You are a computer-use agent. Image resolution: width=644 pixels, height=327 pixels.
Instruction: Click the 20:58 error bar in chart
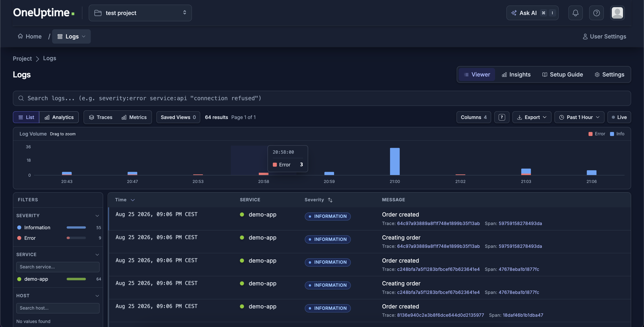(x=263, y=174)
